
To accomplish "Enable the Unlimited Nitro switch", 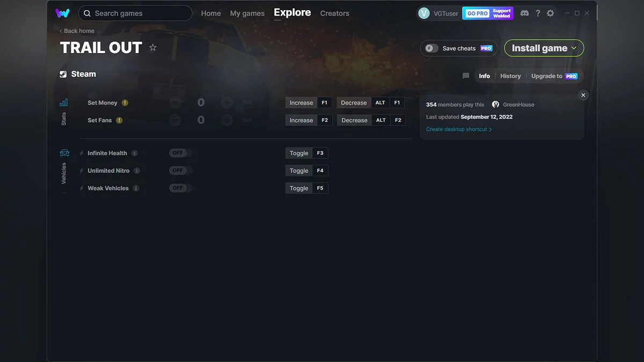I will click(180, 171).
